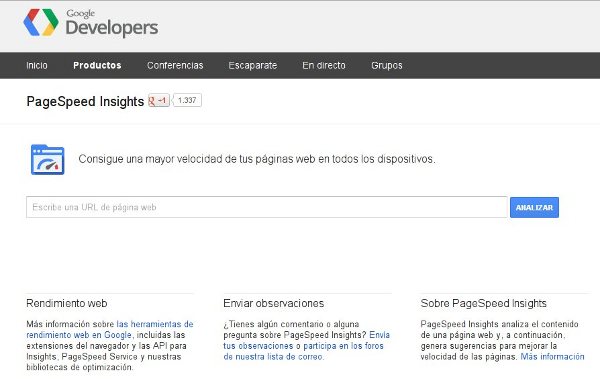Viewport: 600px width, 379px height.
Task: Click the 'Sobre PageSpeed Insights' heading
Action: [483, 303]
